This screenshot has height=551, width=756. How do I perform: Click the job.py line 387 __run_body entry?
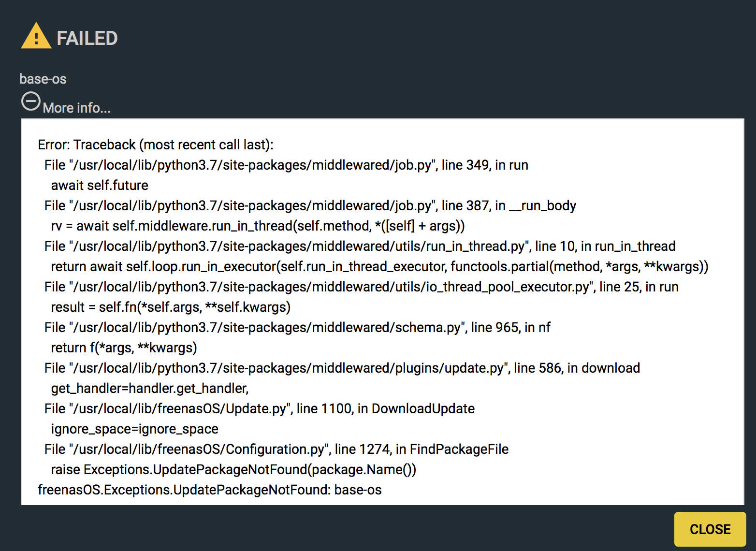click(x=310, y=206)
